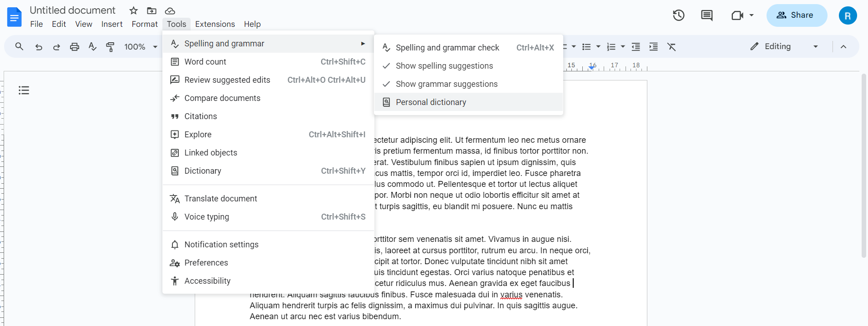Image resolution: width=868 pixels, height=326 pixels.
Task: Select the paint format icon
Action: click(110, 46)
